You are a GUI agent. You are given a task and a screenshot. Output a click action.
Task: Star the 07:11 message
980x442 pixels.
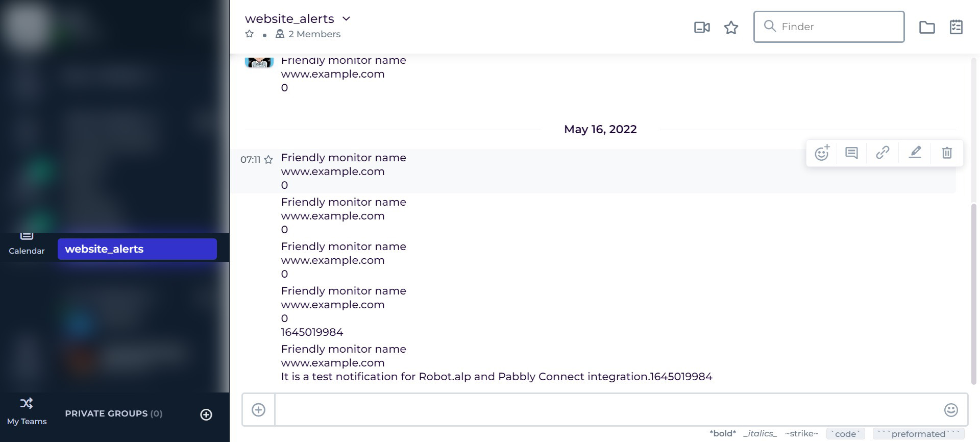click(x=268, y=160)
